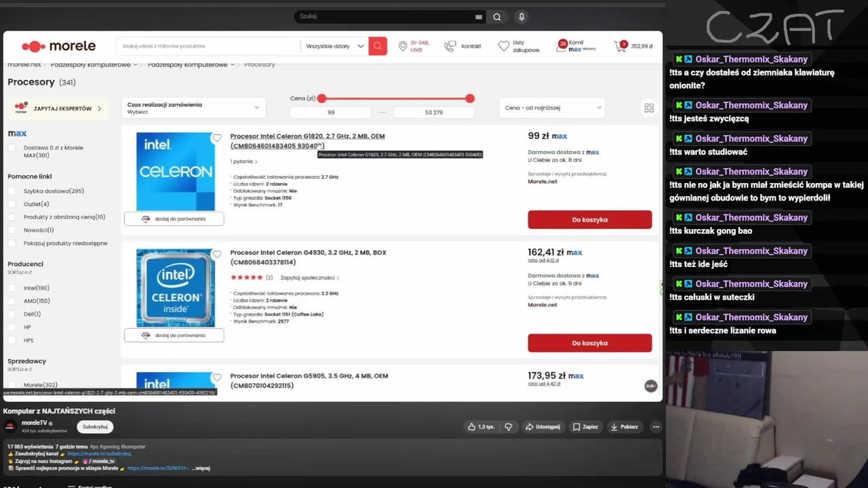
Task: Click the red search button in morele
Action: tap(378, 46)
